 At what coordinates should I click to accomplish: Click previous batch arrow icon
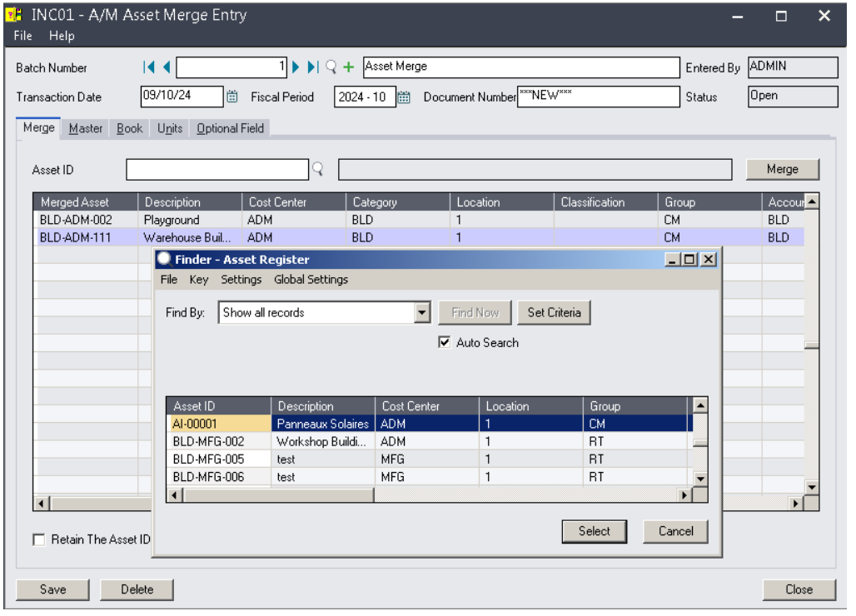(x=167, y=67)
